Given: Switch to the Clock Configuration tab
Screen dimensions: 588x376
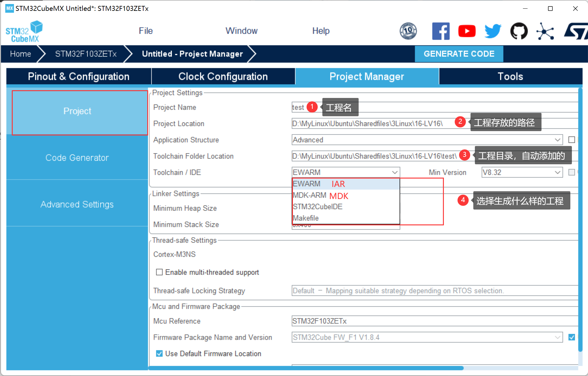Looking at the screenshot, I should pos(223,77).
